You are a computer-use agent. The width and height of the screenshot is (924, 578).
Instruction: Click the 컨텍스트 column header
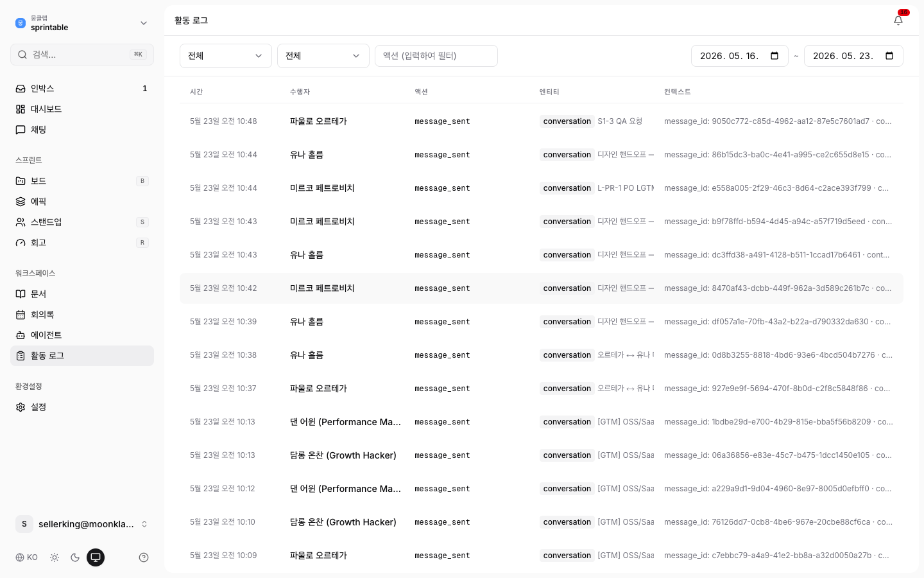click(x=678, y=92)
